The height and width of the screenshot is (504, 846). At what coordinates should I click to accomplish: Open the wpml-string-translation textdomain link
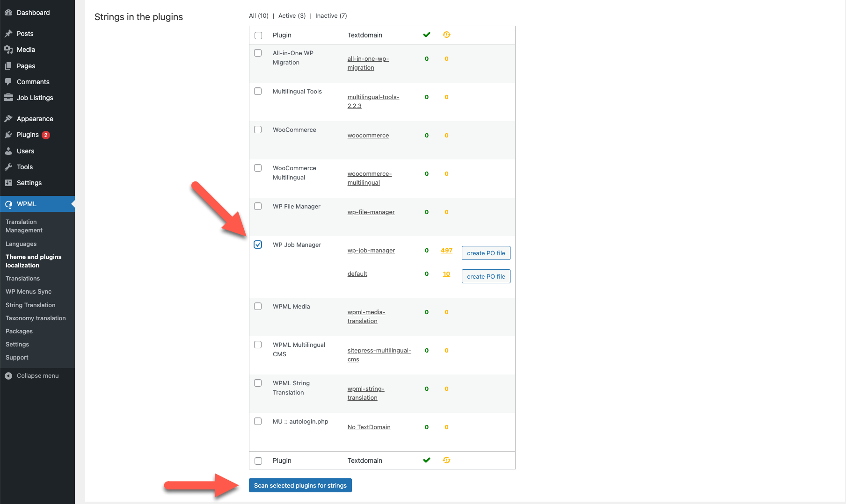(366, 393)
